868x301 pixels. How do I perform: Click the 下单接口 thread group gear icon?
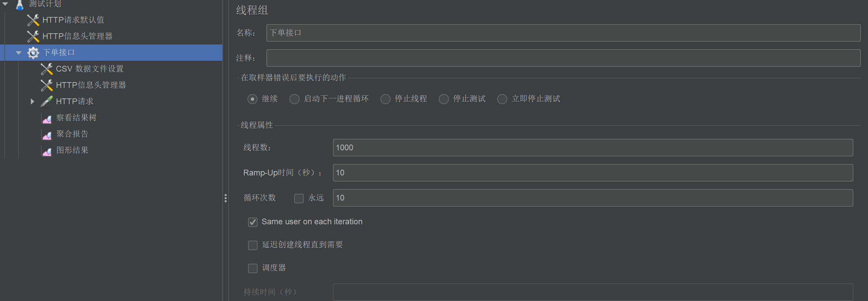pyautogui.click(x=33, y=53)
